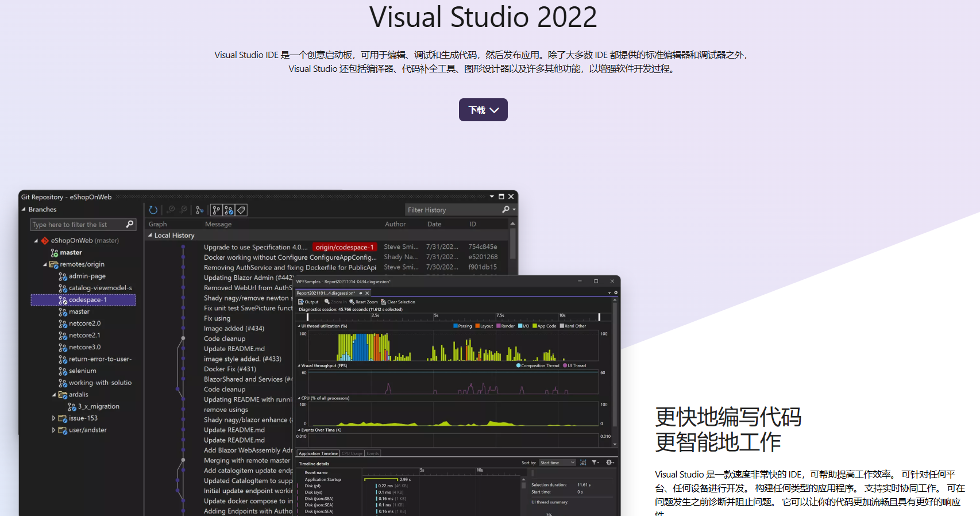Open the Timeline details filter icon

tap(595, 463)
